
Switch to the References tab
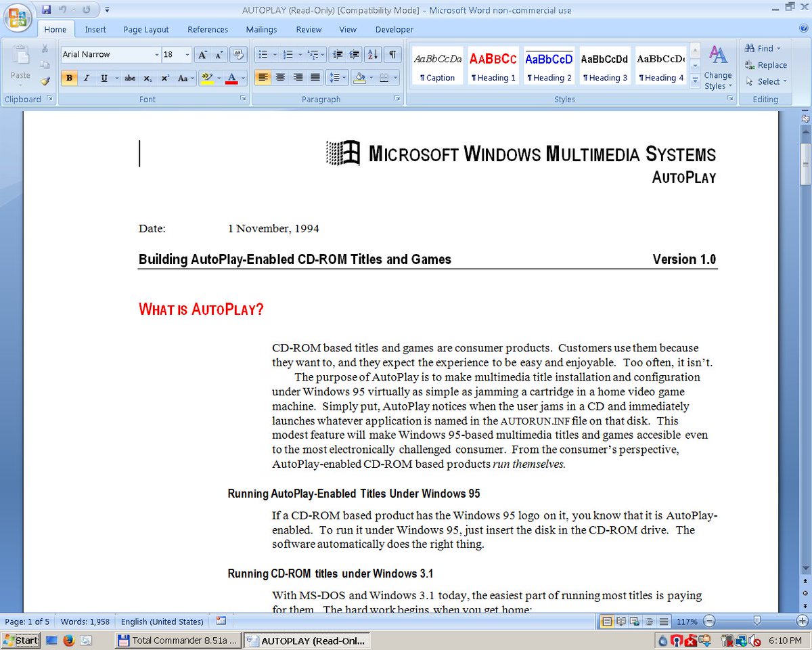[x=208, y=29]
